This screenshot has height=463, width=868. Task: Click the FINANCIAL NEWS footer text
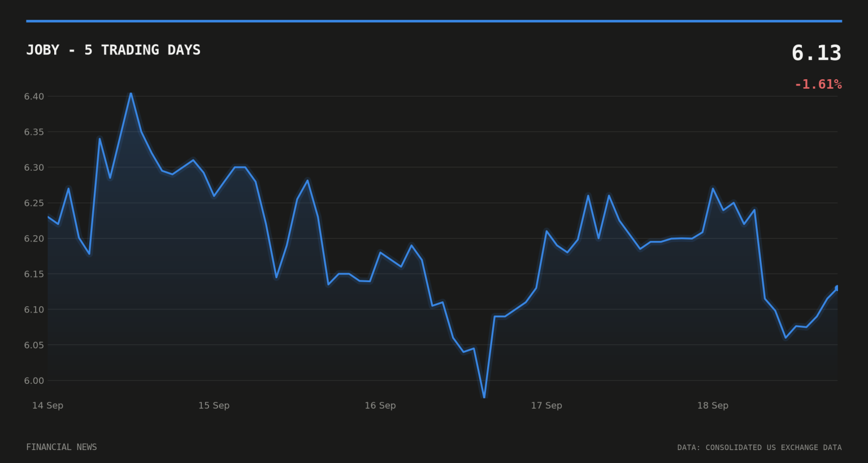tap(62, 447)
